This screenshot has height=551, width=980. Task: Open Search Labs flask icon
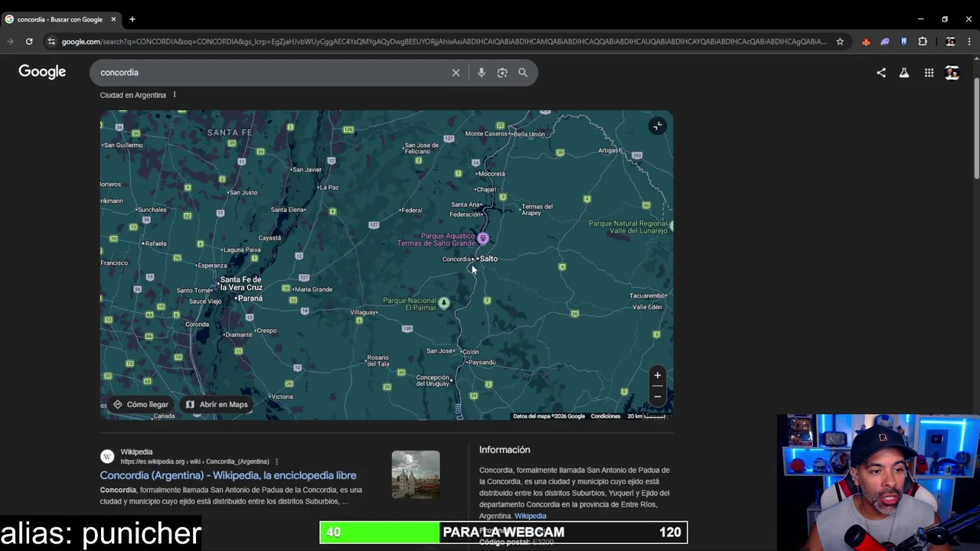(904, 73)
